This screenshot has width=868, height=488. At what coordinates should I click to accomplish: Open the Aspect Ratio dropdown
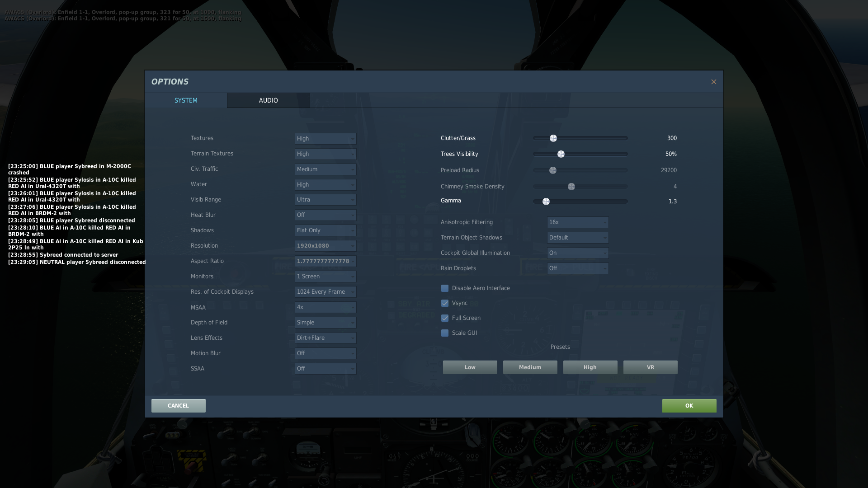tap(325, 261)
